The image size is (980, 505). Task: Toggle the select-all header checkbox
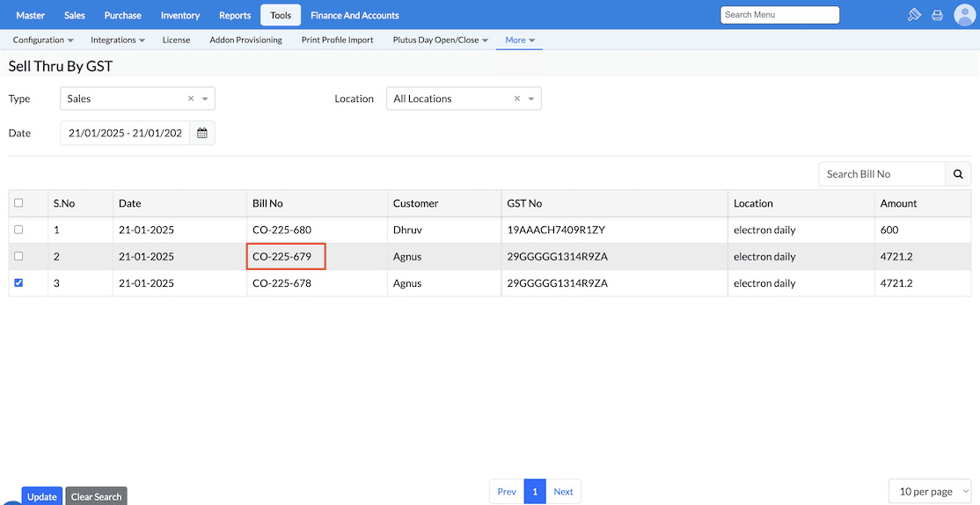click(18, 203)
